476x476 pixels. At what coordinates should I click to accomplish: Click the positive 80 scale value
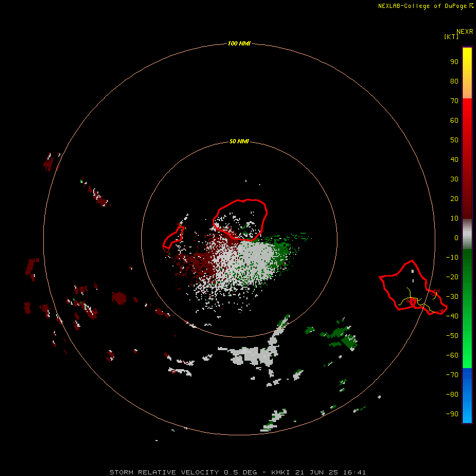[454, 81]
